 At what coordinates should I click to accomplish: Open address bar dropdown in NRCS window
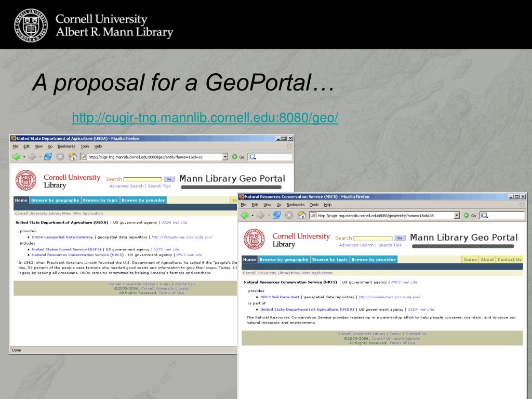click(457, 216)
